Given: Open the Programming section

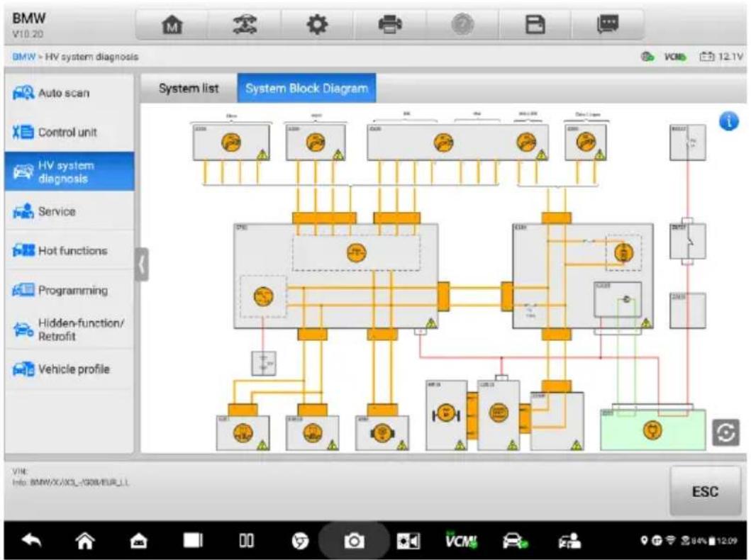Looking at the screenshot, I should pos(69,290).
